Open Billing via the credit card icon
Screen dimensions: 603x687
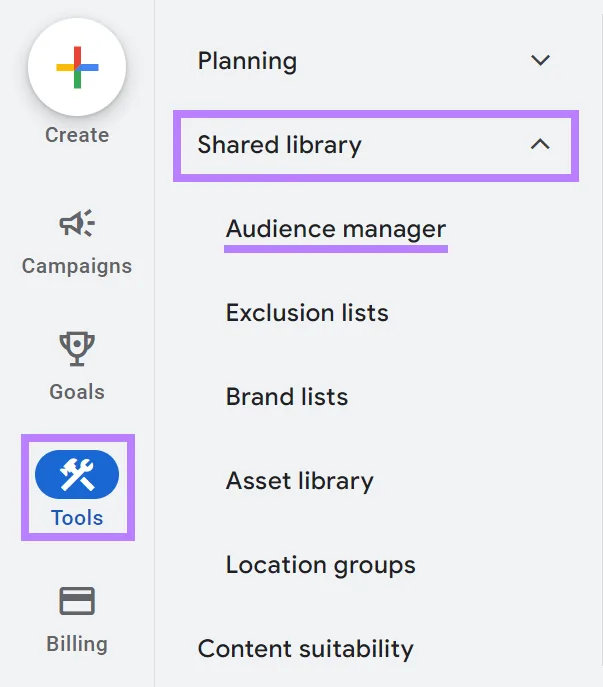[x=77, y=601]
